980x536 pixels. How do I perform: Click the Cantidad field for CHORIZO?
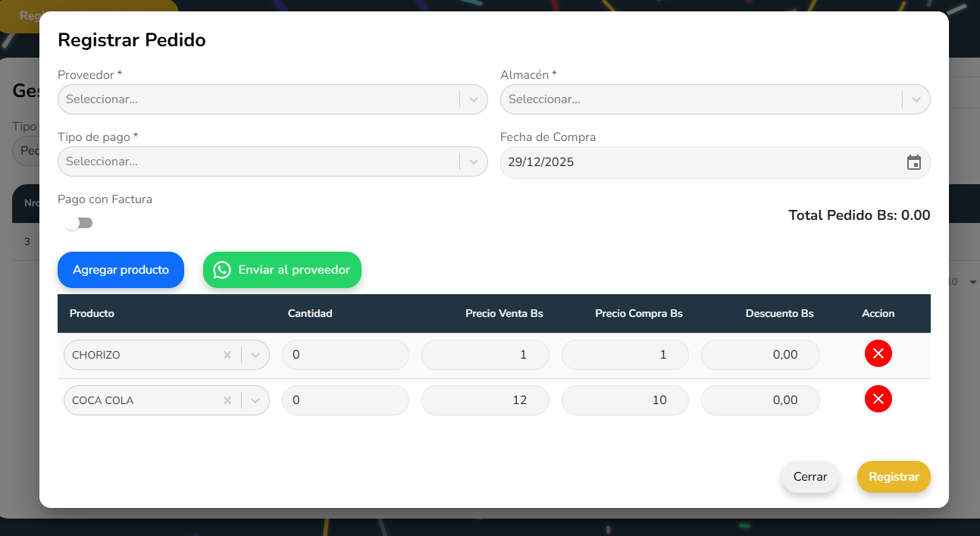[x=345, y=355]
